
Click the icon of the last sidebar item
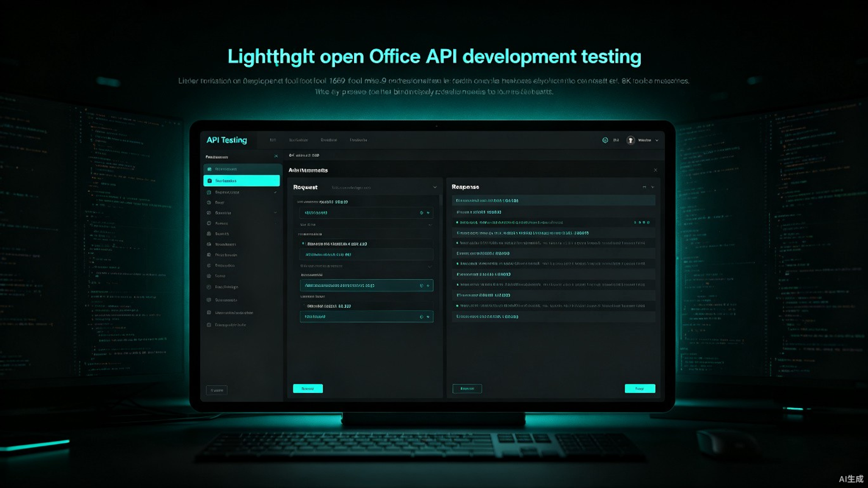pyautogui.click(x=209, y=325)
